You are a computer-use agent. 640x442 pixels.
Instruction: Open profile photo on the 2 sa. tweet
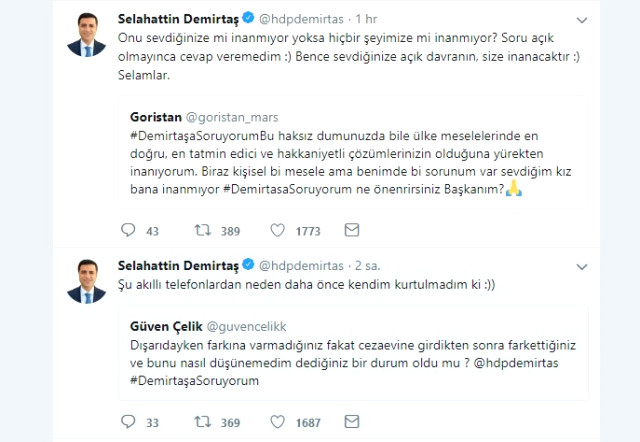tap(85, 283)
